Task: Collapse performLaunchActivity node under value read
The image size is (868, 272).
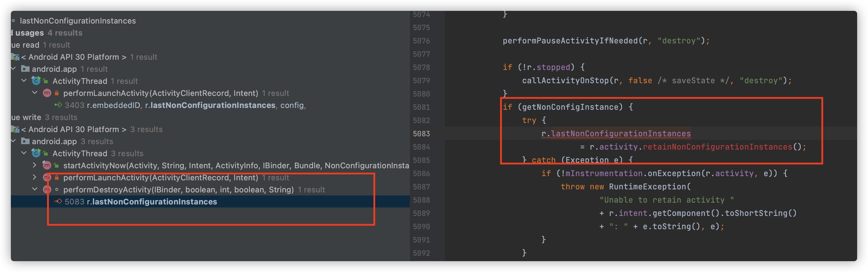Action: click(x=35, y=93)
